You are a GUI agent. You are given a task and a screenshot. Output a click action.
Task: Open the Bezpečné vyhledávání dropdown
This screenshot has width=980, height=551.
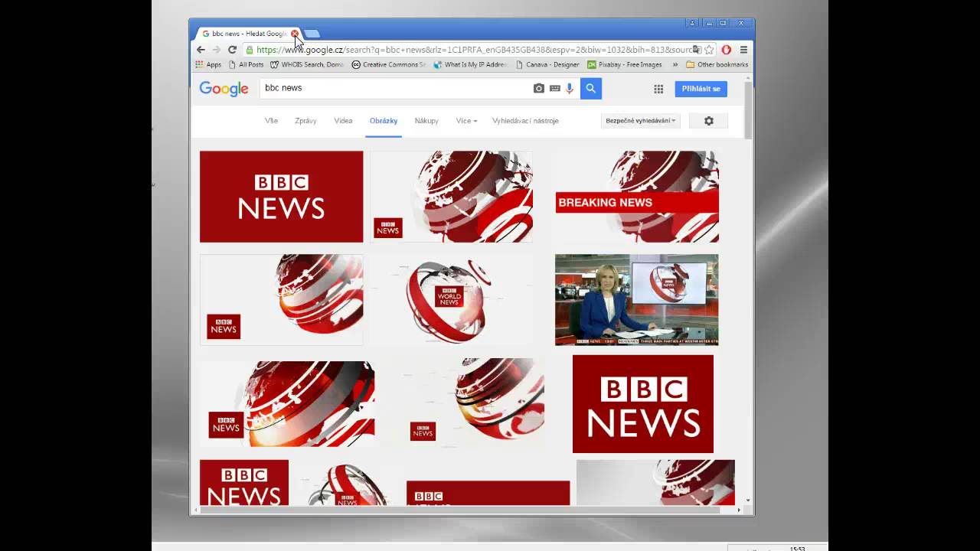pos(641,121)
